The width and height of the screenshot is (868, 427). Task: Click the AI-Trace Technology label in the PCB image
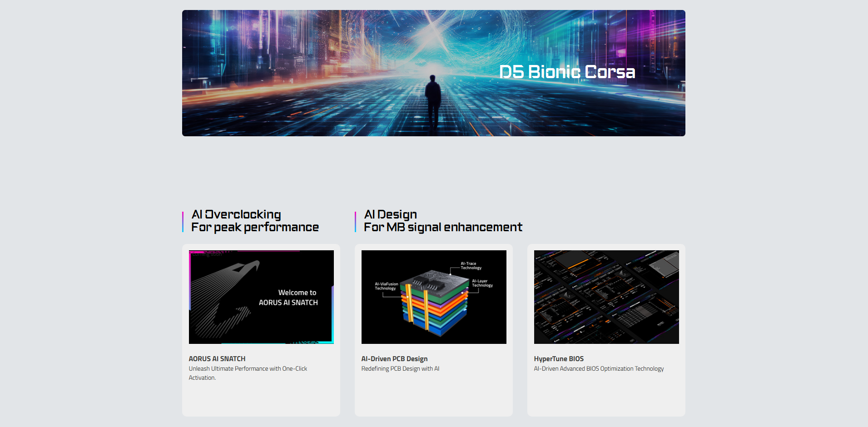(471, 266)
